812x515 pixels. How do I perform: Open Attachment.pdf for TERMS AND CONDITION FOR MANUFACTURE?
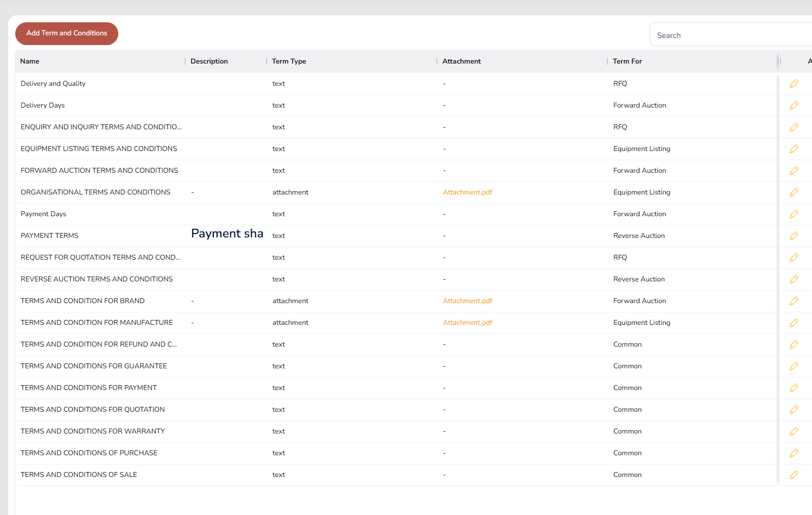coord(467,323)
